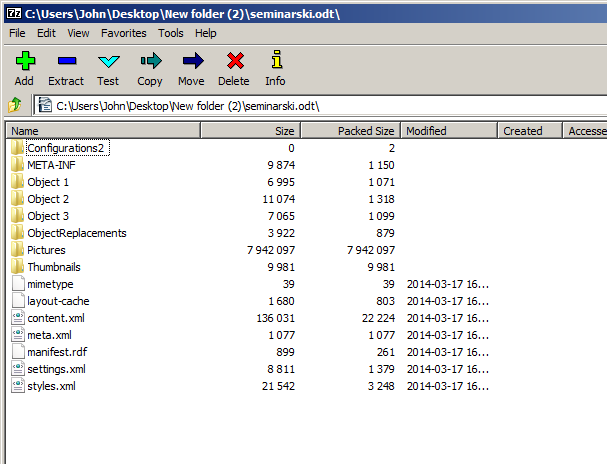Select the Pictures folder
This screenshot has width=607, height=464.
click(46, 250)
